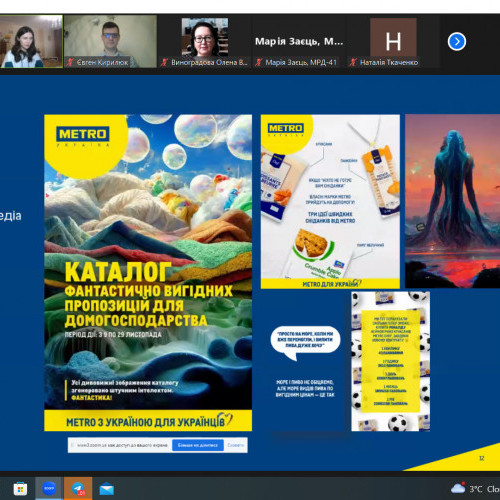Screen dimensions: 500x500
Task: Click the white speech bubble on slide
Action: tap(305, 342)
